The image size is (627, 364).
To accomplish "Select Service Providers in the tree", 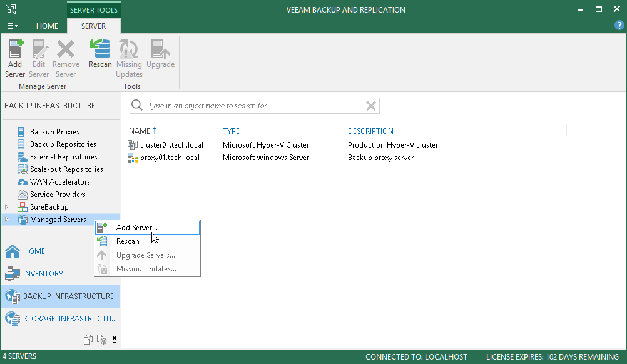I will [x=58, y=195].
